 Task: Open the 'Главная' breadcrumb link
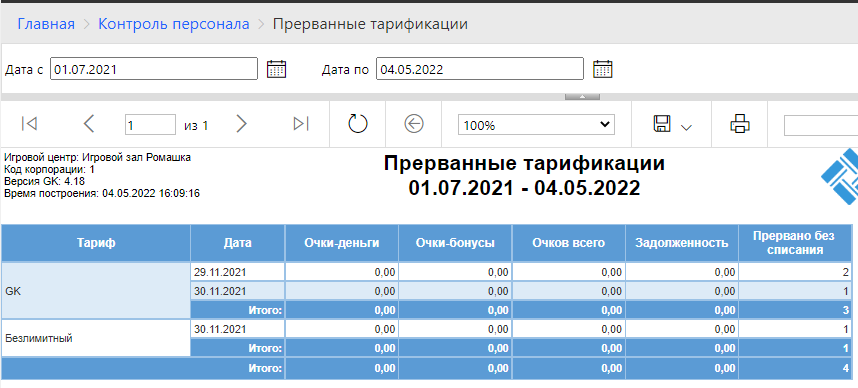pos(46,24)
